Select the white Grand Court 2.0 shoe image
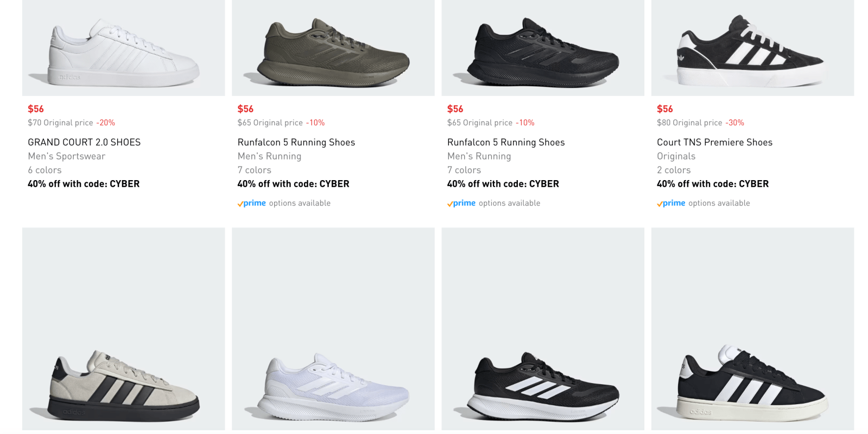 click(123, 48)
